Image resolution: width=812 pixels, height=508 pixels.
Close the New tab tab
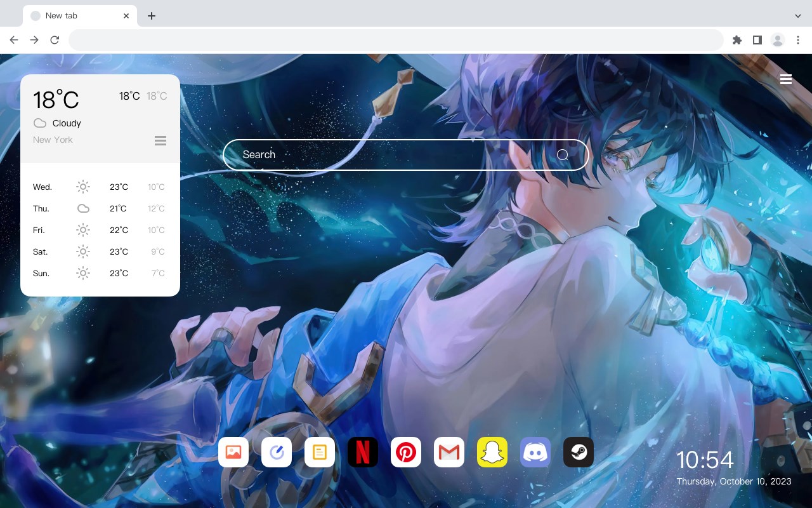click(126, 16)
